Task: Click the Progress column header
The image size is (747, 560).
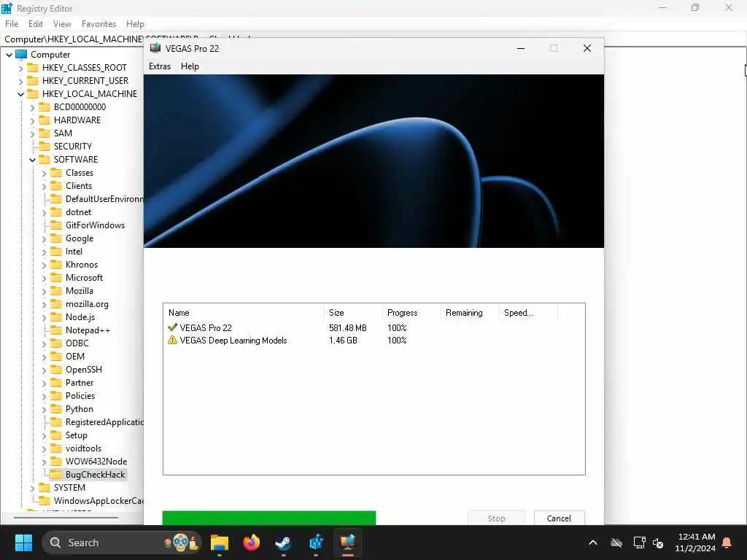Action: (x=411, y=313)
